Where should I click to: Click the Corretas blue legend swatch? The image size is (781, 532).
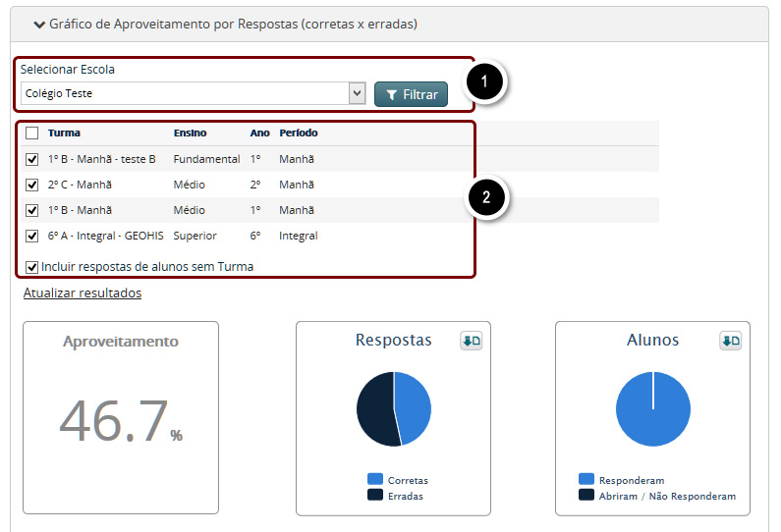coord(375,480)
